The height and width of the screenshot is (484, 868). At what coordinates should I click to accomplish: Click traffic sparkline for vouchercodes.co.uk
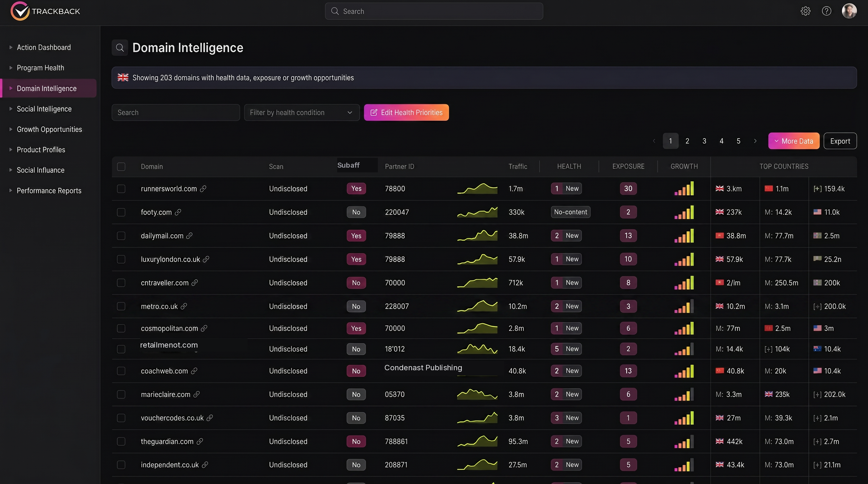(x=477, y=418)
